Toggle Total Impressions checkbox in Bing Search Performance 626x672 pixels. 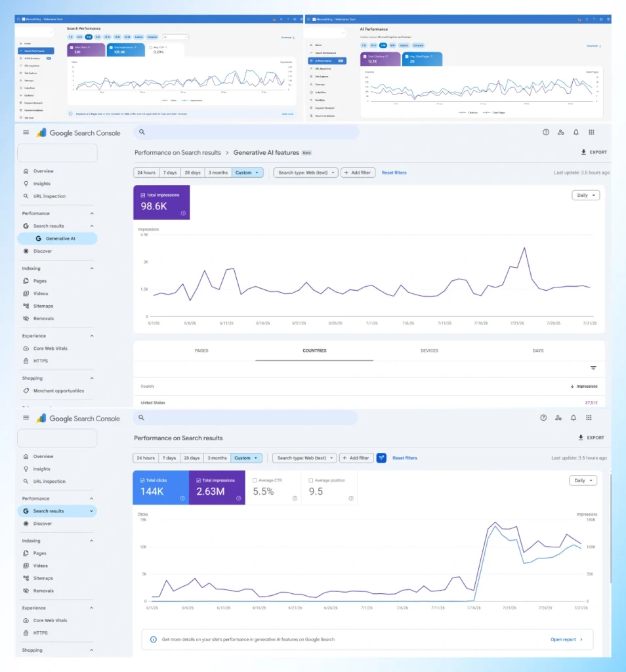[111, 47]
